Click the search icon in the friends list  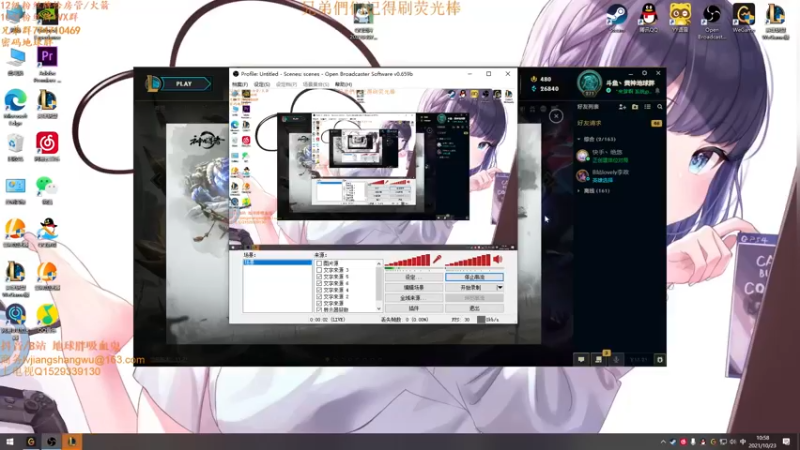[x=660, y=107]
